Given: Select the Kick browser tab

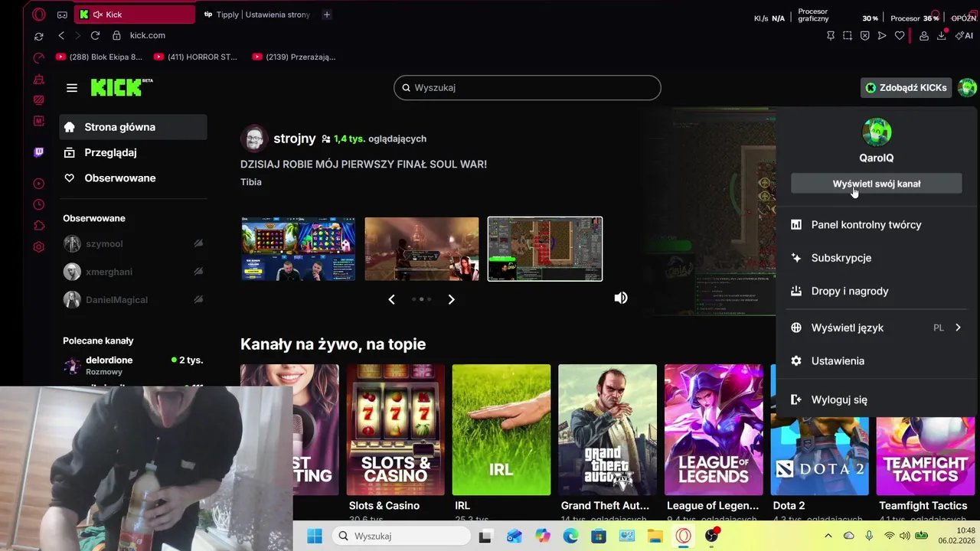Looking at the screenshot, I should (135, 15).
